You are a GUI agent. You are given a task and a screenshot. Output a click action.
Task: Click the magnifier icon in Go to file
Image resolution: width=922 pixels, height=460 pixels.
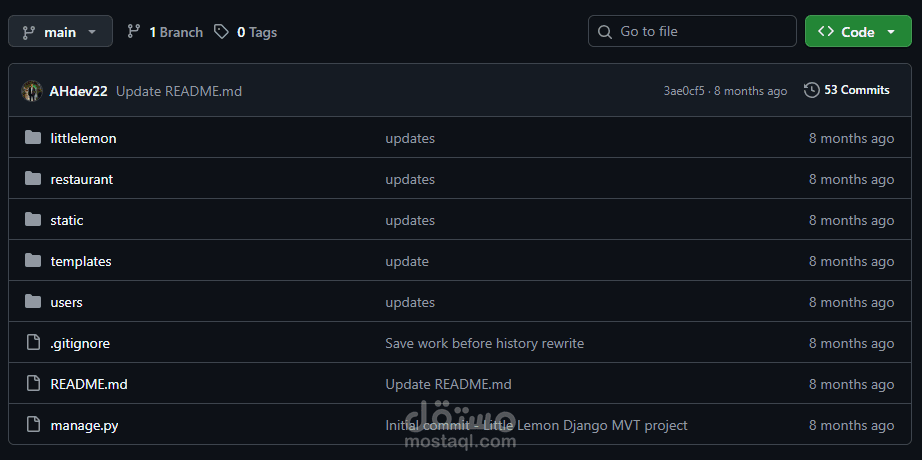coord(604,32)
